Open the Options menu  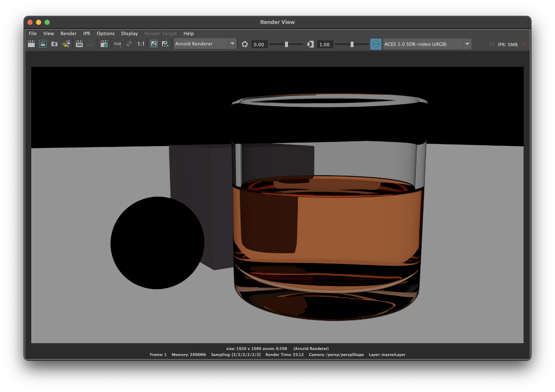click(105, 33)
